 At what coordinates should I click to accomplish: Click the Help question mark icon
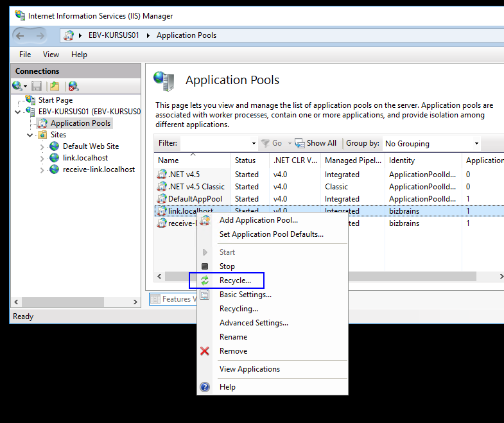click(205, 387)
